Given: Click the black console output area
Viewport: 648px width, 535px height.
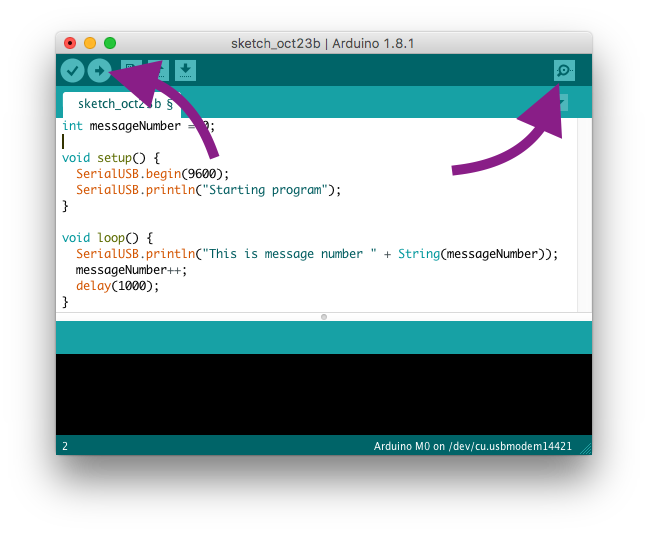Looking at the screenshot, I should [324, 394].
